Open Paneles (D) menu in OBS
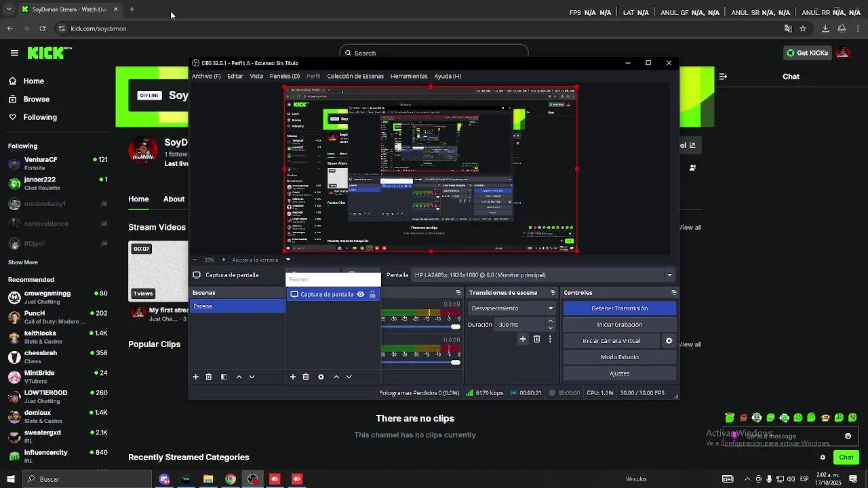The height and width of the screenshot is (488, 868). tap(284, 77)
